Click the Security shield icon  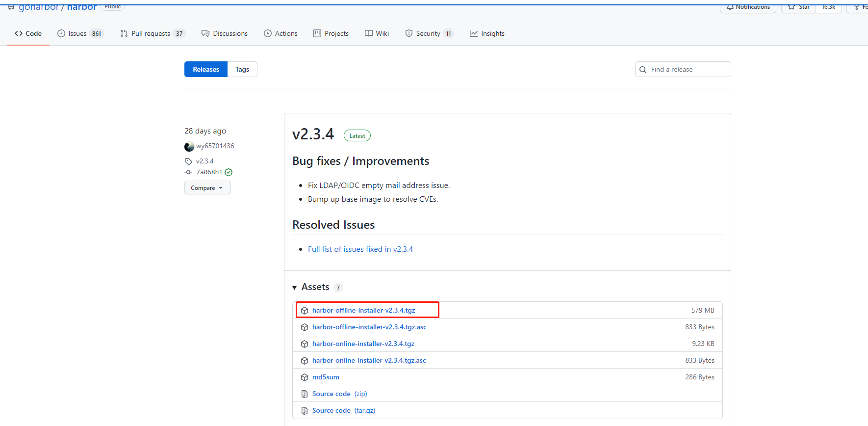(409, 33)
